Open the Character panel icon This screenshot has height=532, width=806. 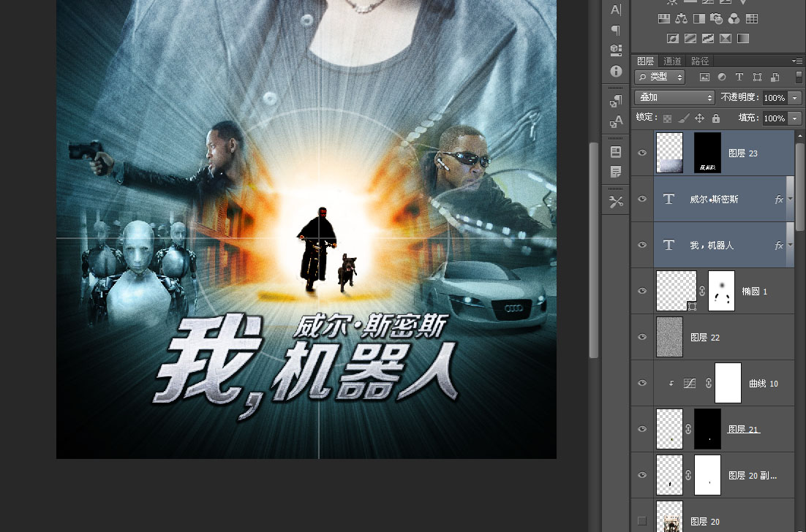click(x=616, y=9)
